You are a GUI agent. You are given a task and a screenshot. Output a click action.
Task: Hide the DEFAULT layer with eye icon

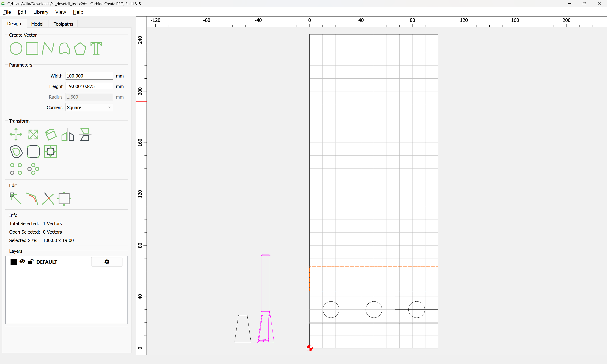click(22, 261)
